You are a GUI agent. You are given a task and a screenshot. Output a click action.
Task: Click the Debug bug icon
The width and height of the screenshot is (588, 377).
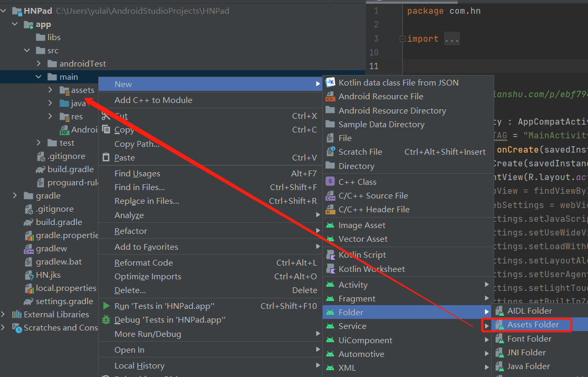pyautogui.click(x=107, y=320)
